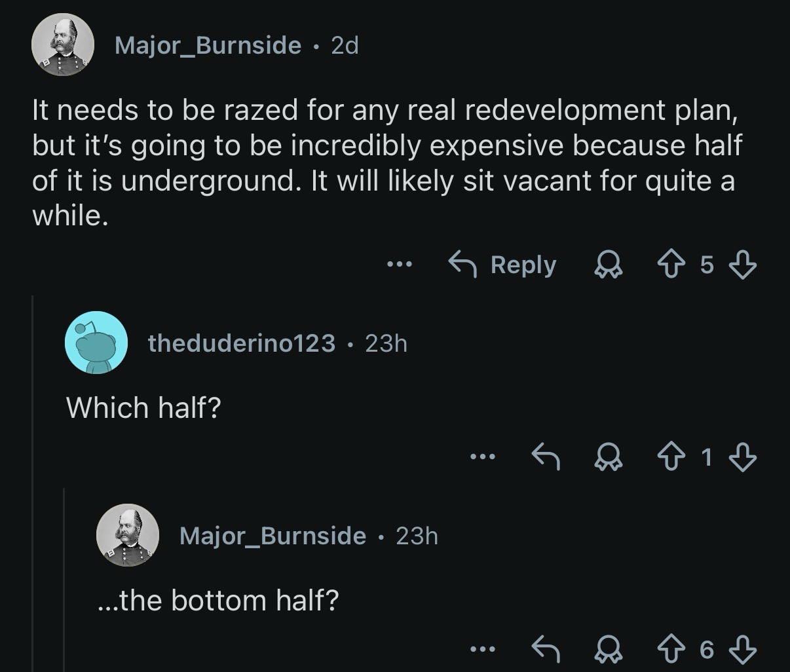Click reply arrow on "Which half?" comment
Viewport: 790px width, 672px height.
pyautogui.click(x=545, y=457)
